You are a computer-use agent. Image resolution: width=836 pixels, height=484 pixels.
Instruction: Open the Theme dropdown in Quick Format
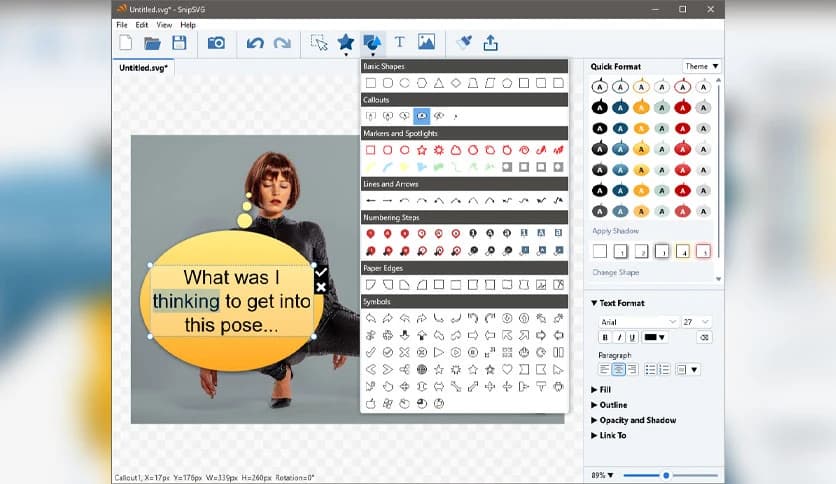pos(701,66)
